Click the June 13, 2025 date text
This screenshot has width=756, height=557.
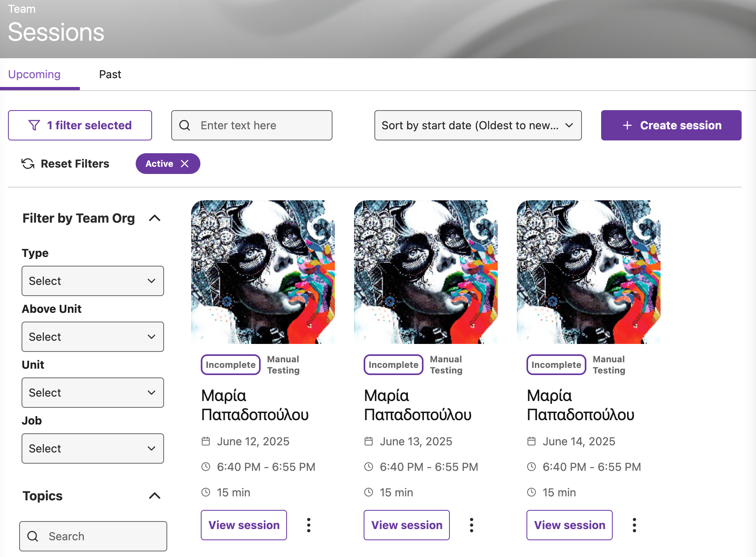(416, 441)
